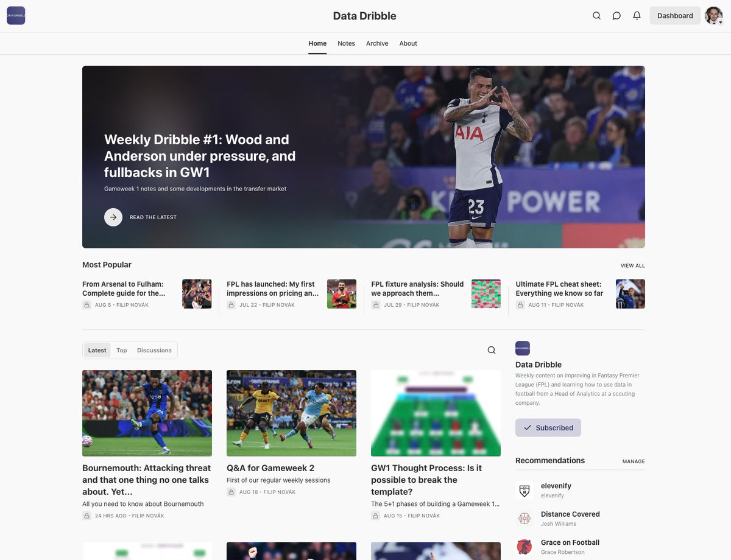This screenshot has height=560, width=731.
Task: Click the lock icon next to JUL 29
Action: coord(375,305)
